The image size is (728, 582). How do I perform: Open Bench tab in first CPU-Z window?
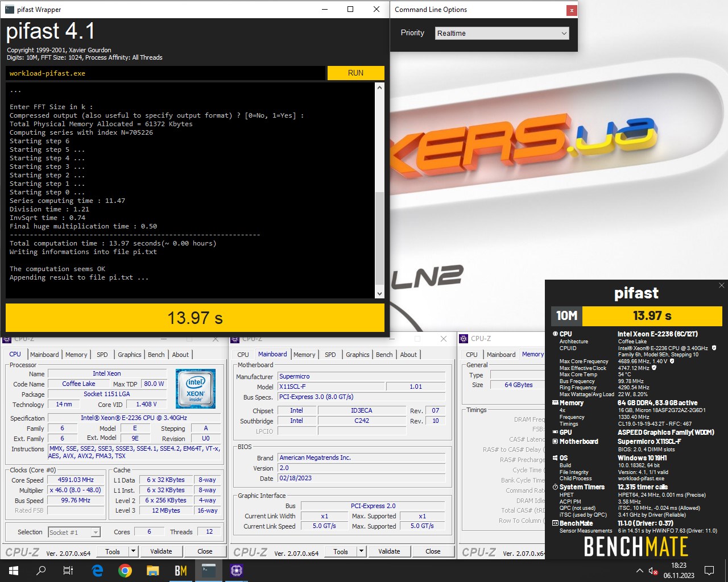[156, 355]
